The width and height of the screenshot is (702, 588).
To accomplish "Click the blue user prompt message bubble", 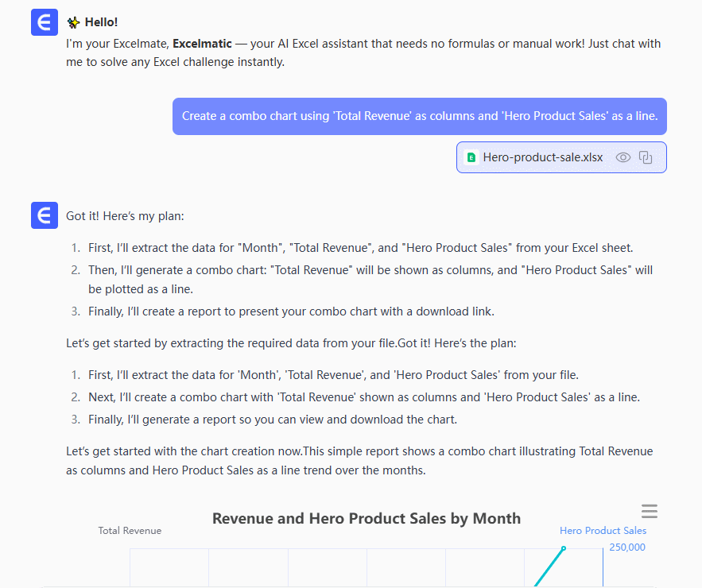I will coord(420,116).
